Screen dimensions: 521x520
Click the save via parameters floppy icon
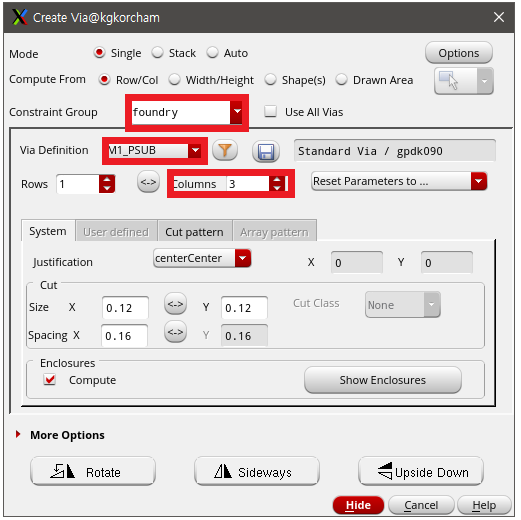[266, 151]
